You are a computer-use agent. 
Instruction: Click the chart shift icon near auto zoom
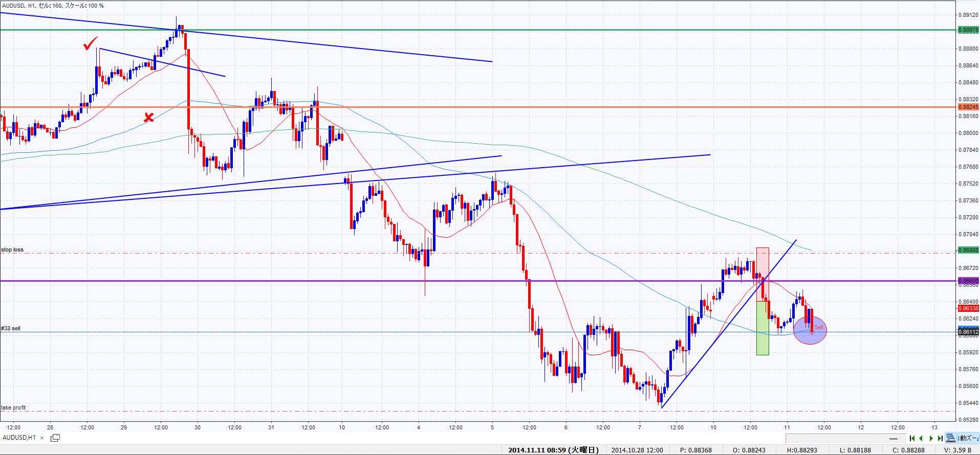click(951, 438)
